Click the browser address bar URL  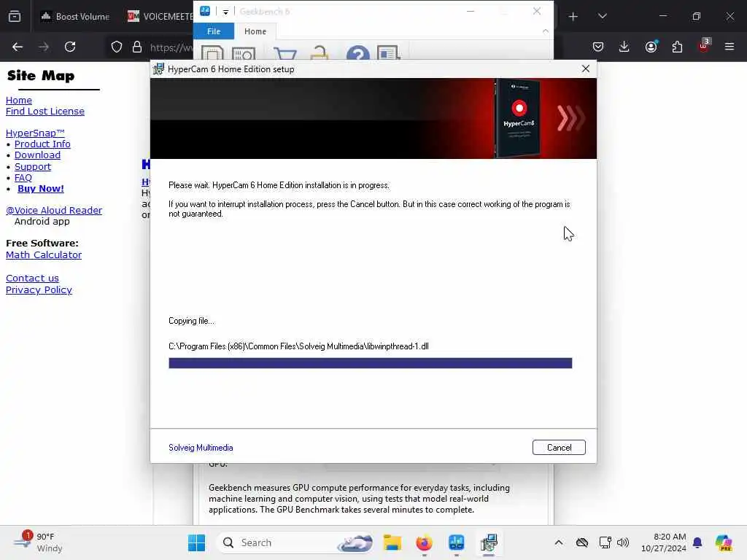171,47
